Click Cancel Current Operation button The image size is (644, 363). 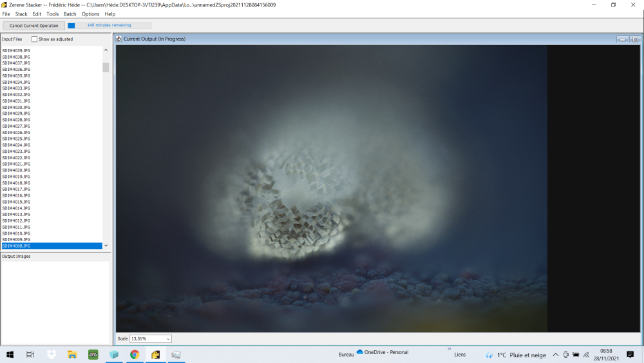pos(33,26)
